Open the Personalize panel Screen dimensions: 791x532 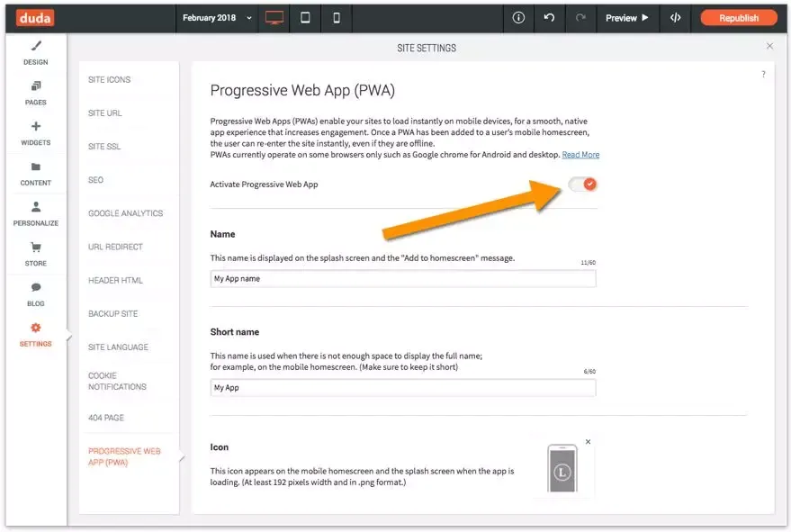click(36, 214)
